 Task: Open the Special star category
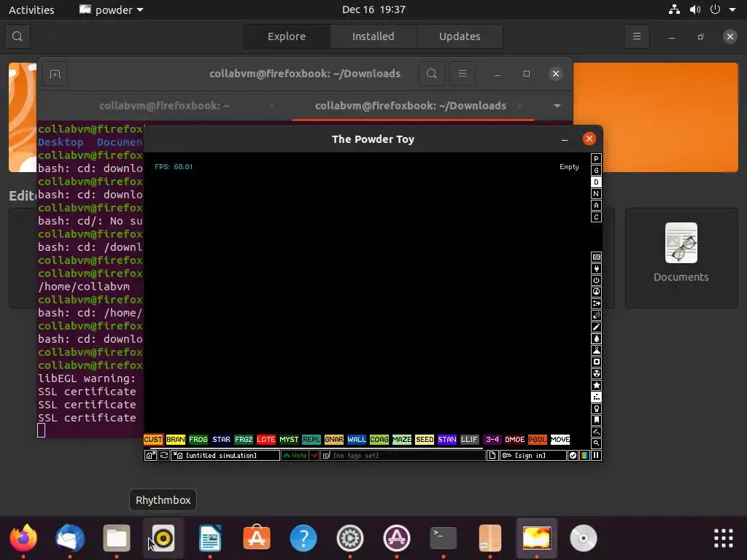596,385
